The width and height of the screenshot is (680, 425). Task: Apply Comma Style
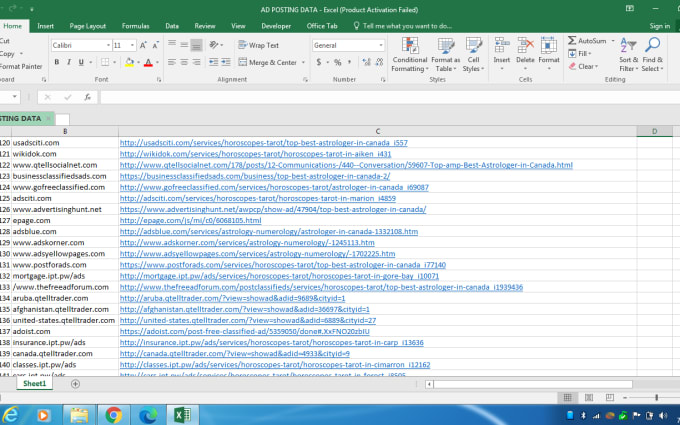[x=350, y=62]
